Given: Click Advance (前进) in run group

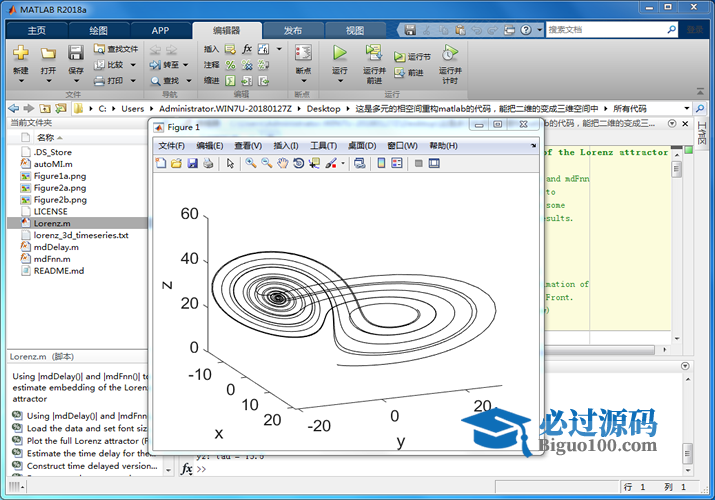Looking at the screenshot, I should coord(409,72).
